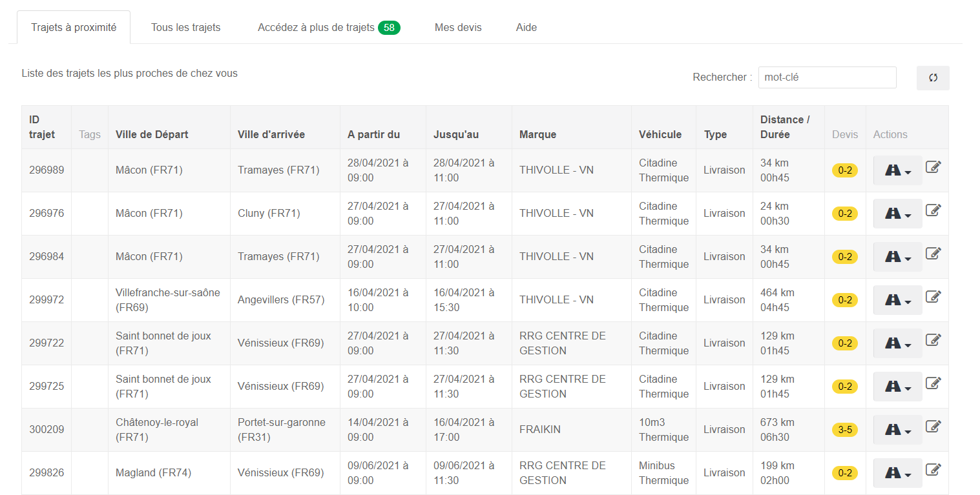Open Accédez à plus de trajets tab
This screenshot has height=495, width=980.
pos(329,28)
